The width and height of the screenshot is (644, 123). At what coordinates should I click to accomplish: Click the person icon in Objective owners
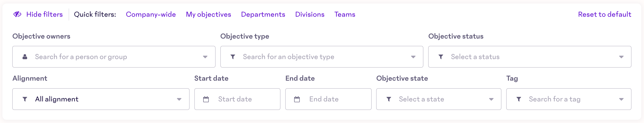[25, 57]
